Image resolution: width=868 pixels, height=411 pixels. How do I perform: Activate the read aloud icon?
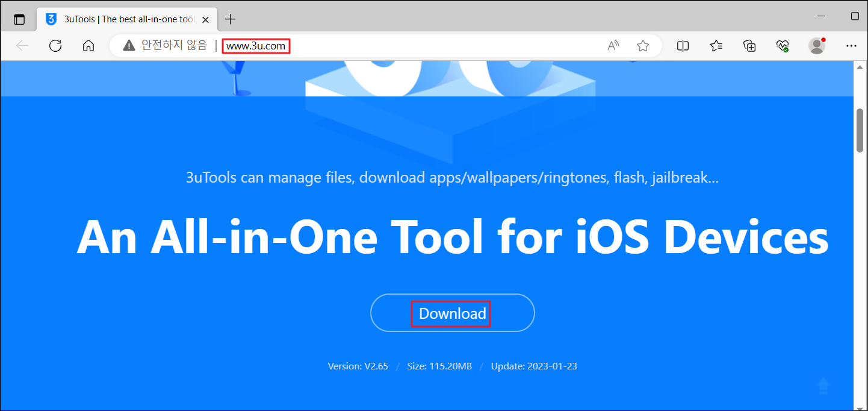(613, 46)
